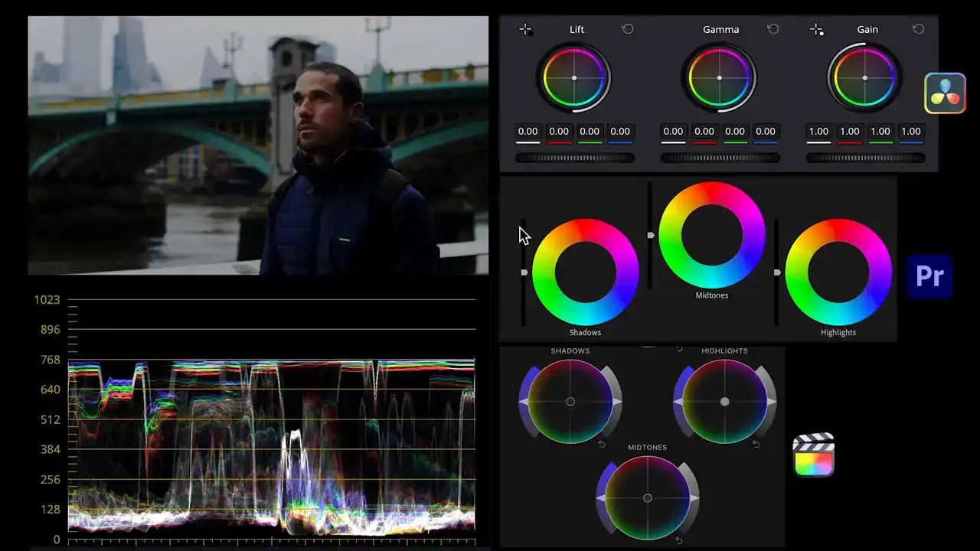Click the Gain blue channel value field
Viewport: 980px width, 551px height.
click(x=911, y=132)
